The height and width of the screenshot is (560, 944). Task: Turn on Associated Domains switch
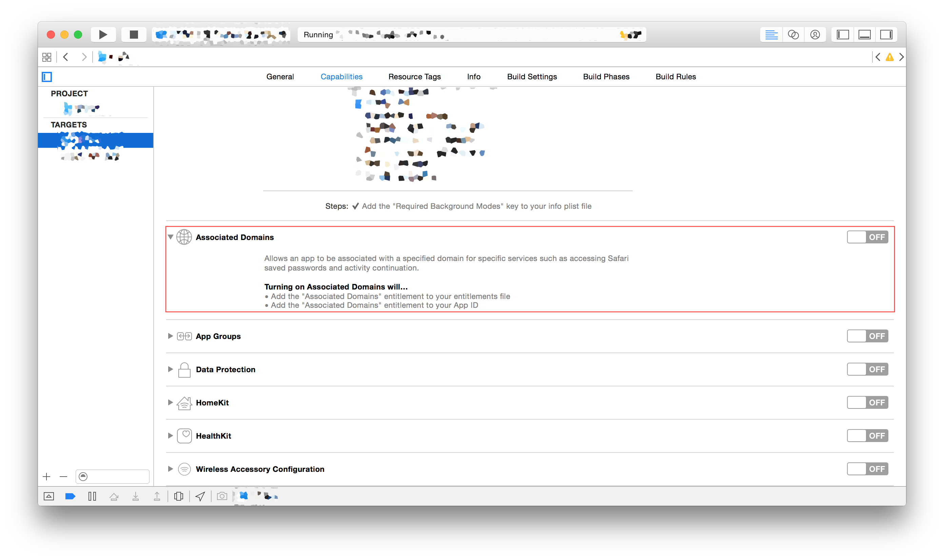coord(867,237)
